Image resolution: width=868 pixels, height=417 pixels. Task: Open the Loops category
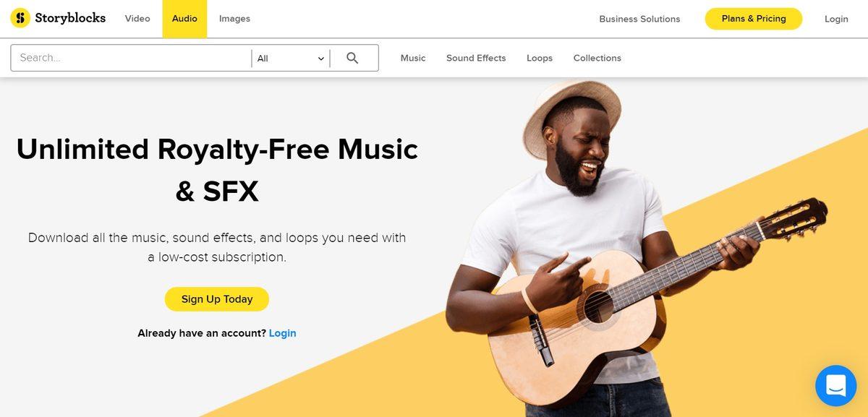click(x=540, y=58)
